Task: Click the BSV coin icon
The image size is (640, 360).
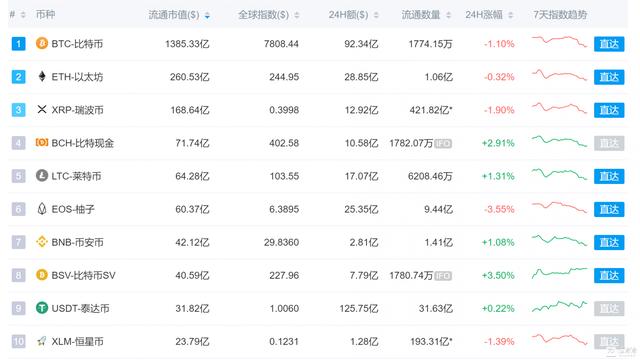Action: pyautogui.click(x=42, y=275)
